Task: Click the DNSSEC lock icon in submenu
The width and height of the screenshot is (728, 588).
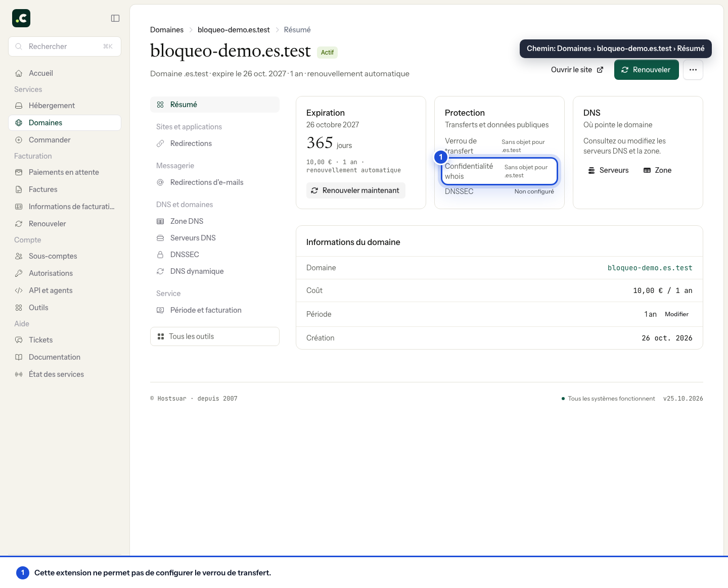Action: click(x=160, y=255)
